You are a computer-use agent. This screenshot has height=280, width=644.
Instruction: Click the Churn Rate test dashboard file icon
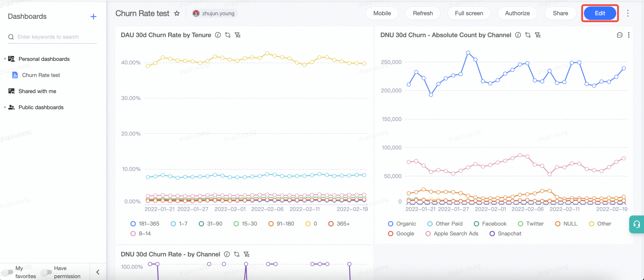(15, 75)
